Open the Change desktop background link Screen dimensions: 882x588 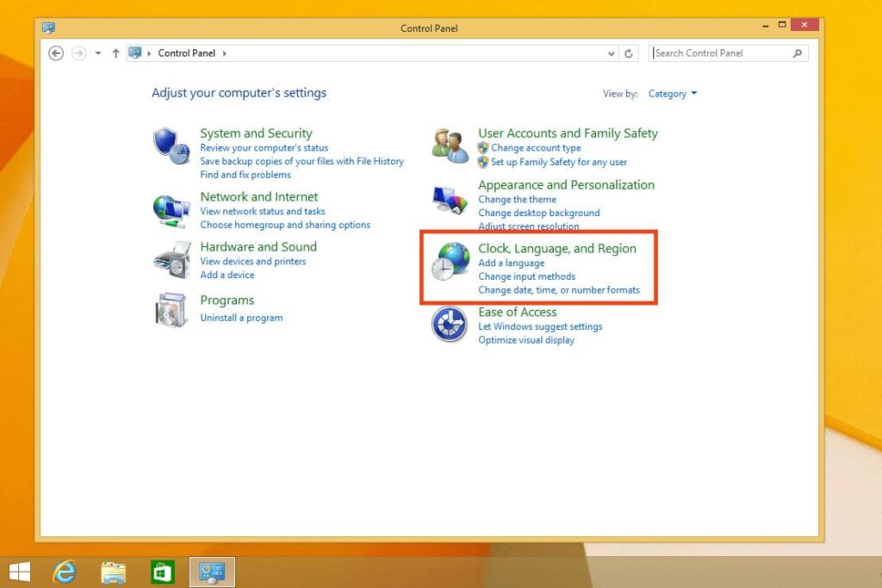click(538, 213)
